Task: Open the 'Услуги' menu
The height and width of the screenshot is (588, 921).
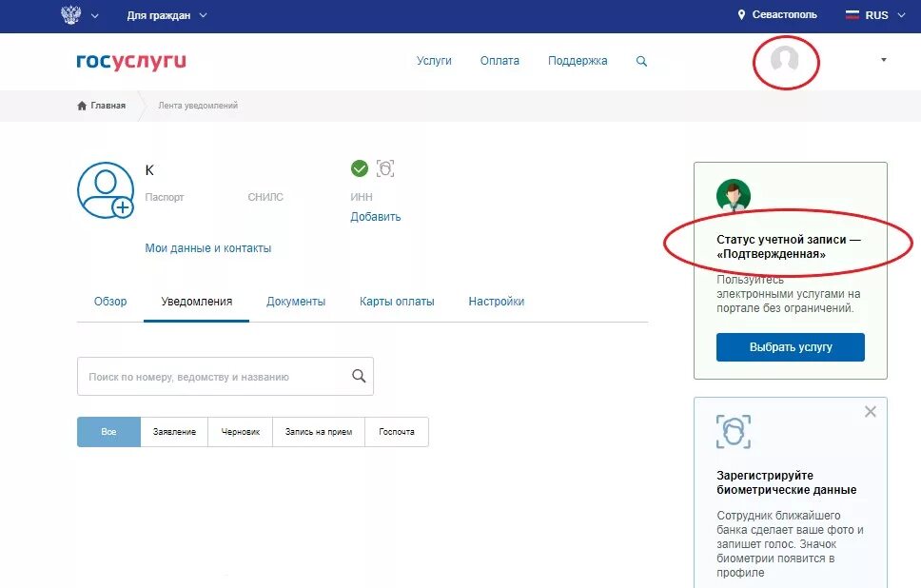Action: (434, 61)
